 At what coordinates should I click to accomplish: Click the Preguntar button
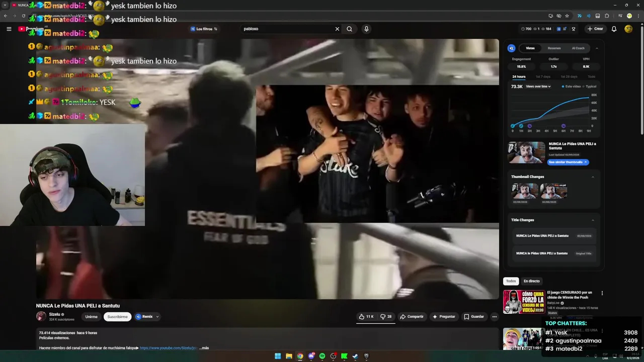(x=444, y=317)
